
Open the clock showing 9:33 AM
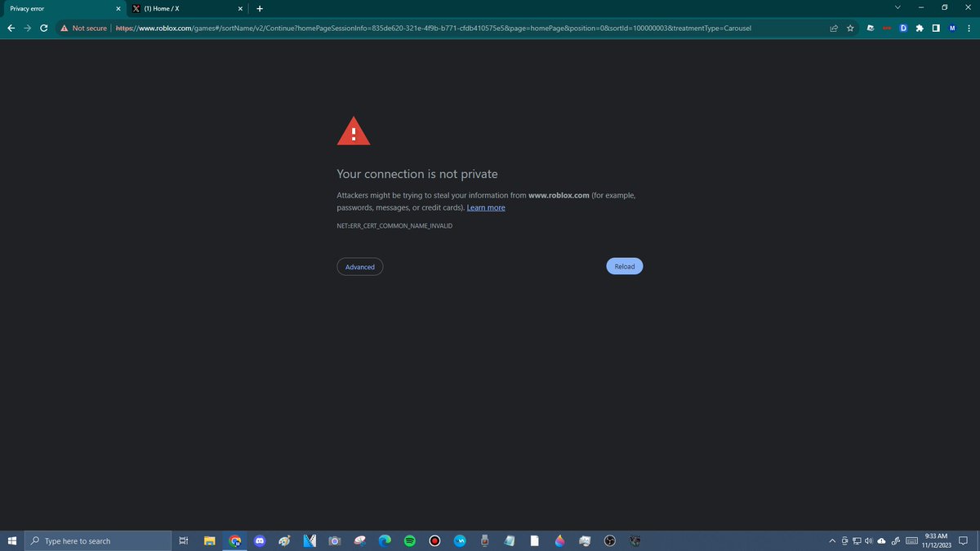pos(937,540)
